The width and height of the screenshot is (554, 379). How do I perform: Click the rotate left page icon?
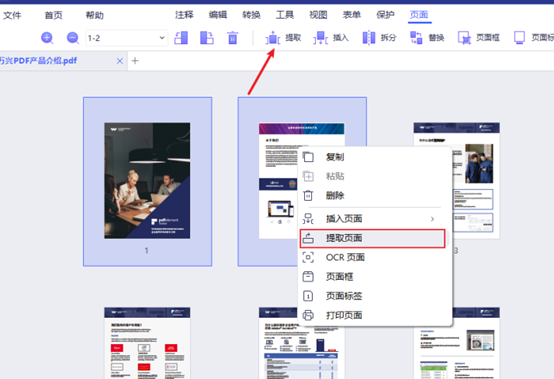click(181, 37)
